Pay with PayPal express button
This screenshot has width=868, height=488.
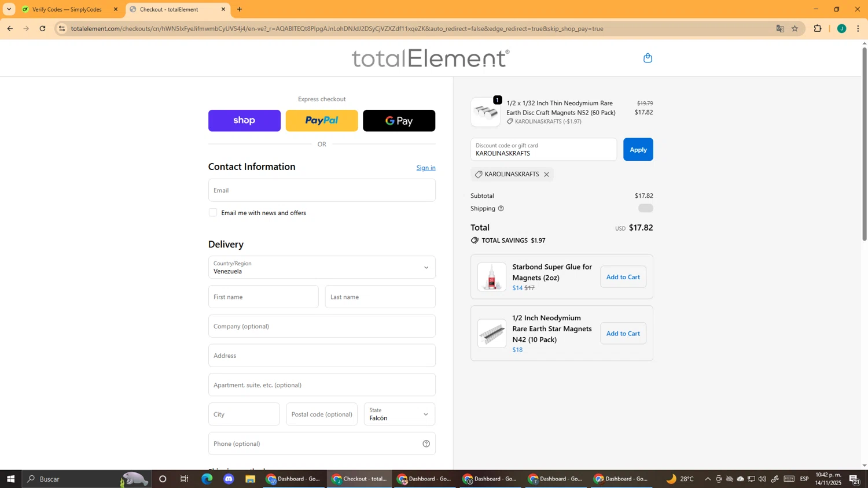click(x=322, y=121)
